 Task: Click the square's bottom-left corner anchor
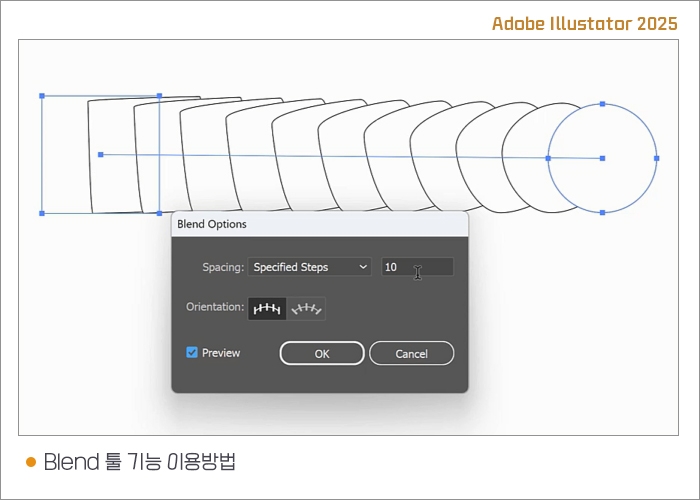(42, 214)
